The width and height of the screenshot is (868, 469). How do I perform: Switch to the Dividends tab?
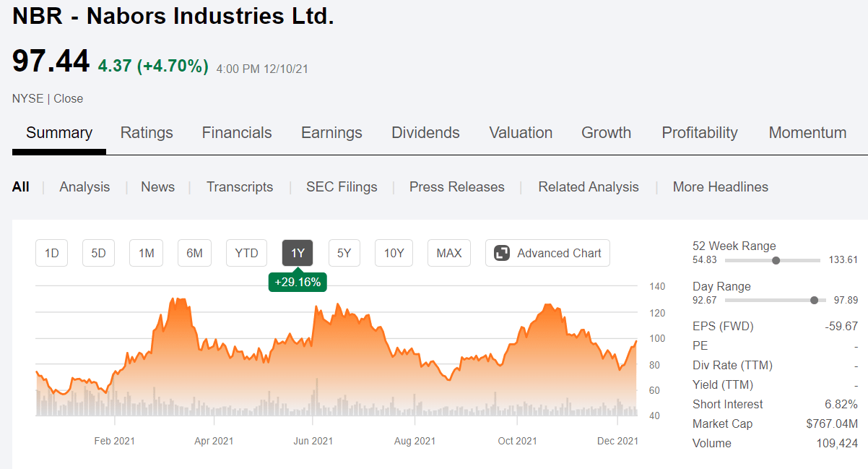pos(425,133)
